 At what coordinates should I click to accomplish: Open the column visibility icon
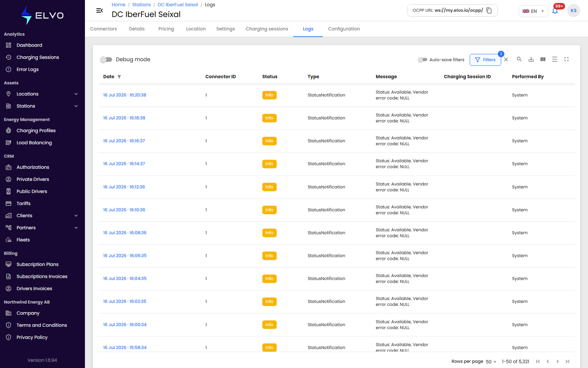[543, 59]
